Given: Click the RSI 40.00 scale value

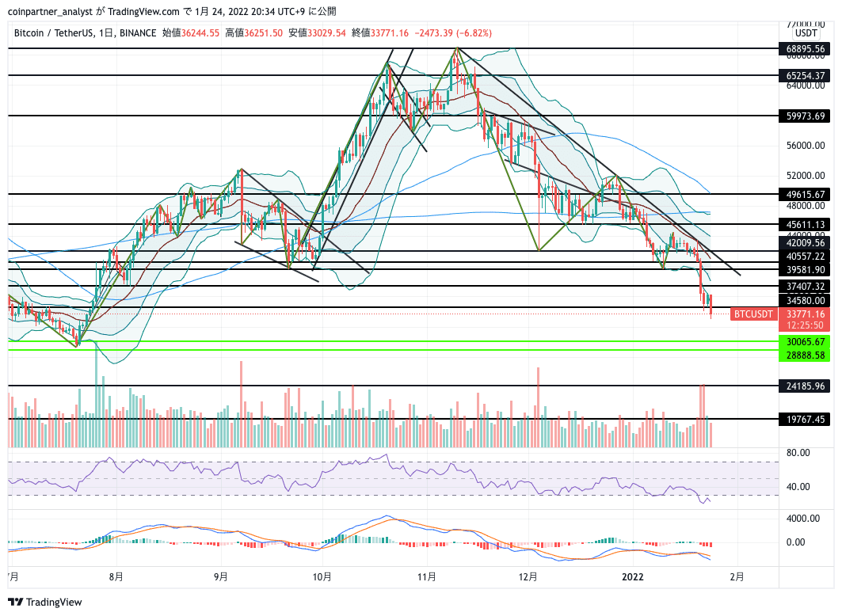Looking at the screenshot, I should click(x=798, y=487).
